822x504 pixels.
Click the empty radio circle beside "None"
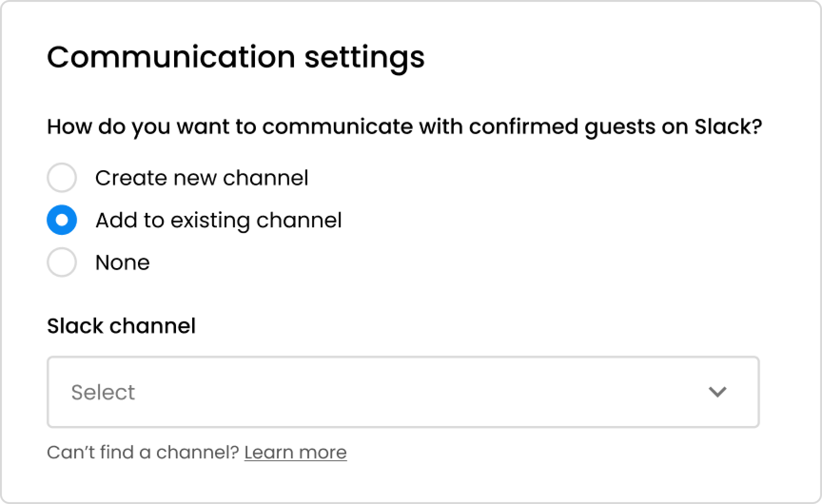point(61,262)
